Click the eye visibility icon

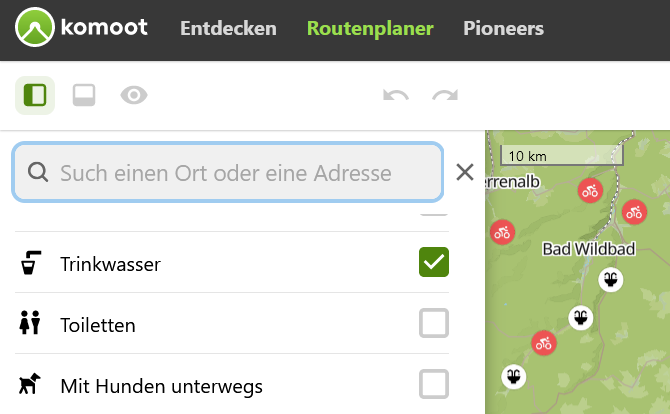coord(134,95)
